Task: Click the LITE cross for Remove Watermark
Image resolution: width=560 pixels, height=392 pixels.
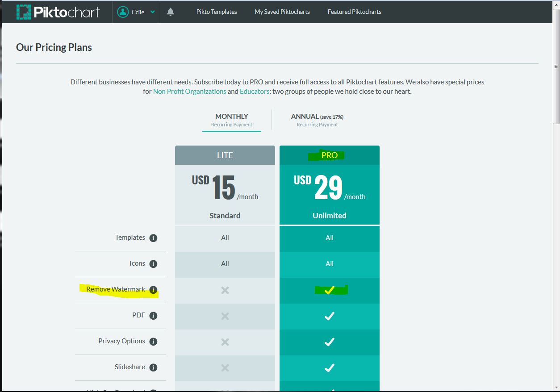Action: click(x=225, y=290)
